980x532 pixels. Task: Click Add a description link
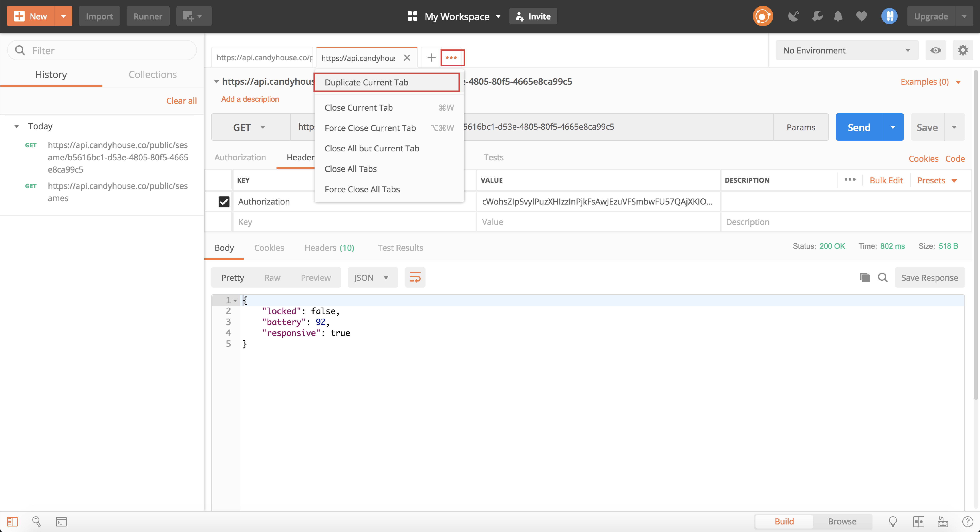[x=250, y=99]
